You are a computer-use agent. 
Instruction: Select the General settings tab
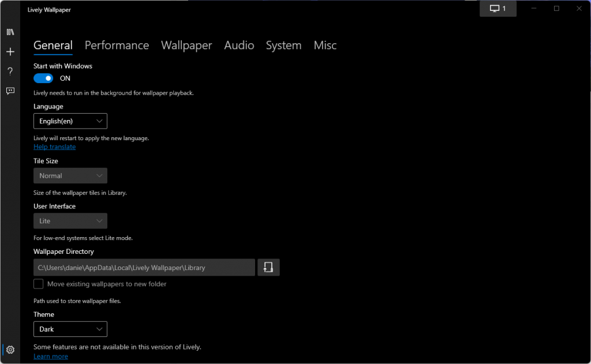tap(53, 45)
